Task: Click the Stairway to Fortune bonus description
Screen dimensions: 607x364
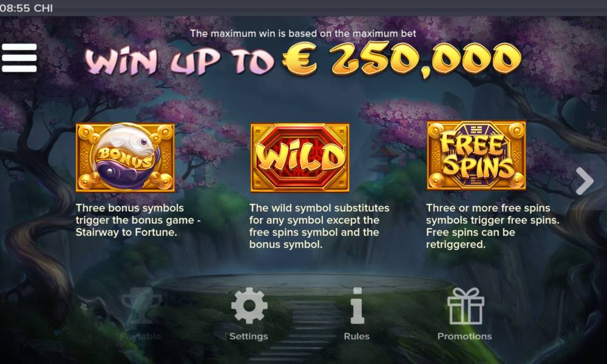Action: click(138, 220)
